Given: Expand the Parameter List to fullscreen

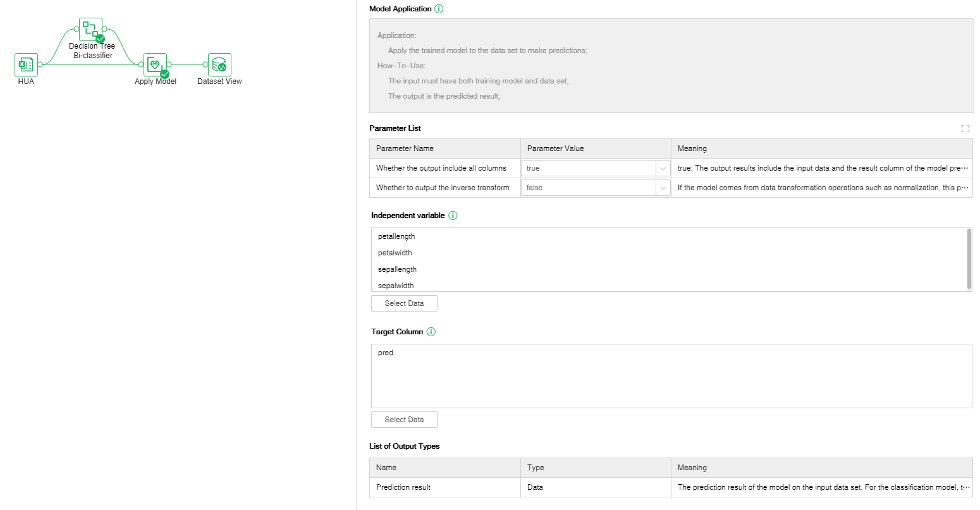Looking at the screenshot, I should tap(965, 128).
